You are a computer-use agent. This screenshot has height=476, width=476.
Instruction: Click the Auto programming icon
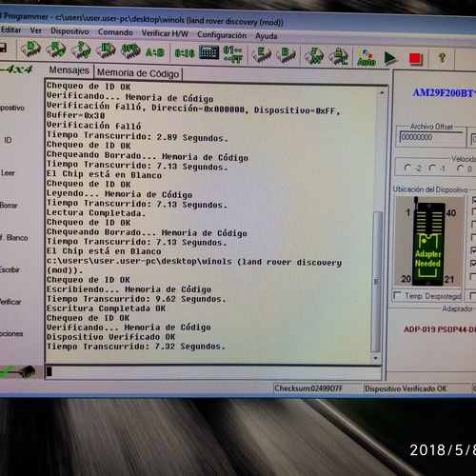tap(367, 58)
